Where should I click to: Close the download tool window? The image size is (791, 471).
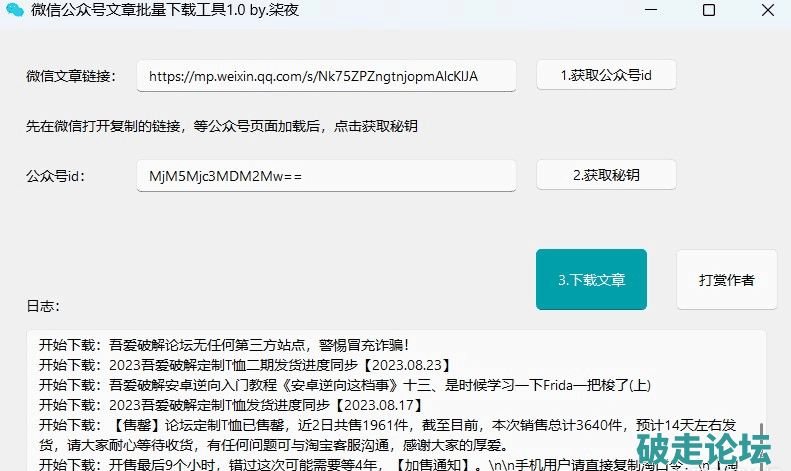[x=765, y=11]
